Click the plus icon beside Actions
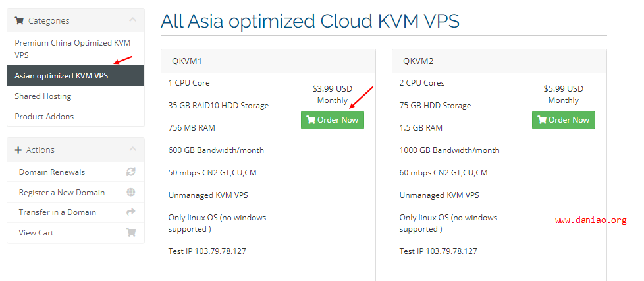 pos(18,150)
